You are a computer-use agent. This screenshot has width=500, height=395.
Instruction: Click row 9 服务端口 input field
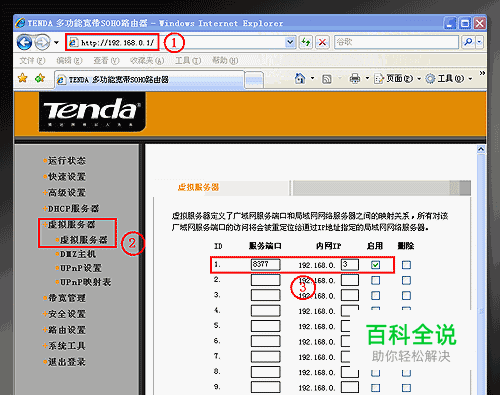point(266,387)
